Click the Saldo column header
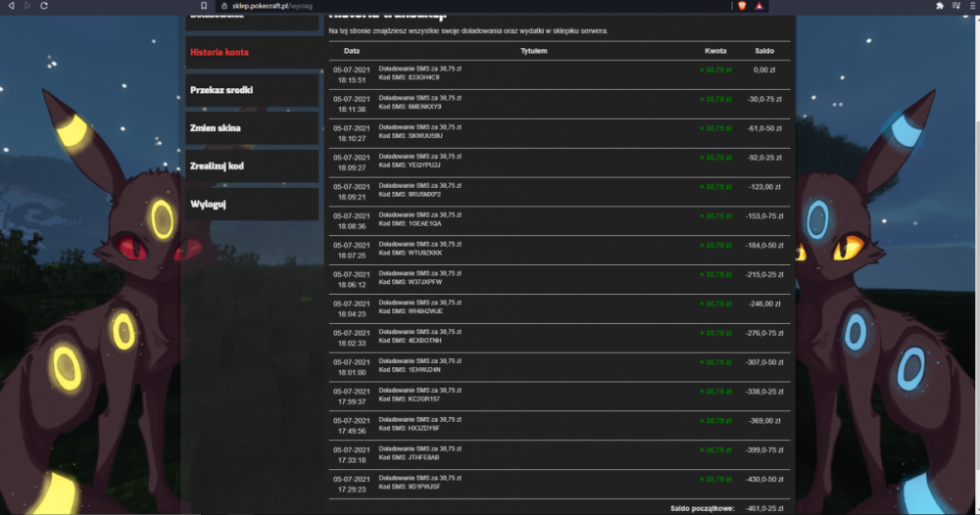 tap(764, 51)
